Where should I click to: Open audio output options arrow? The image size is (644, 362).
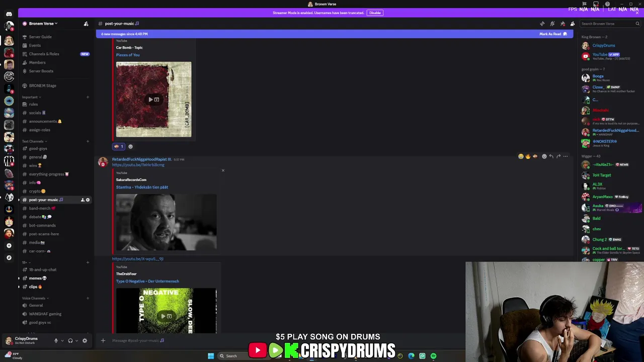click(x=76, y=340)
